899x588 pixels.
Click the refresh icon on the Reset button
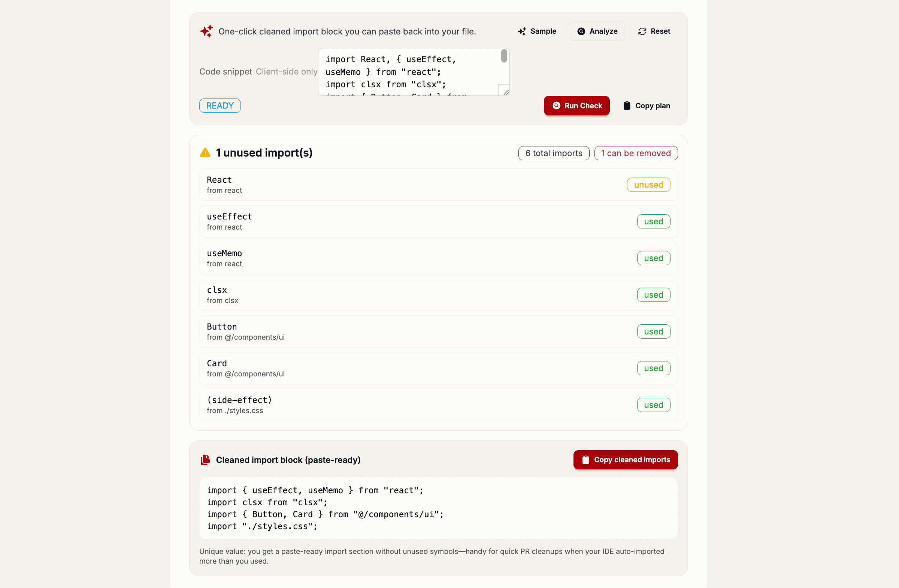(642, 31)
